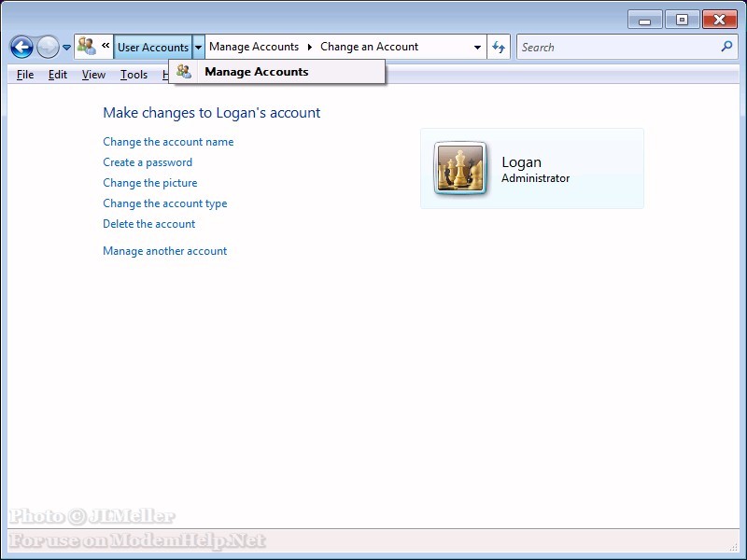Open the Edit menu
This screenshot has height=560, width=747.
(58, 75)
